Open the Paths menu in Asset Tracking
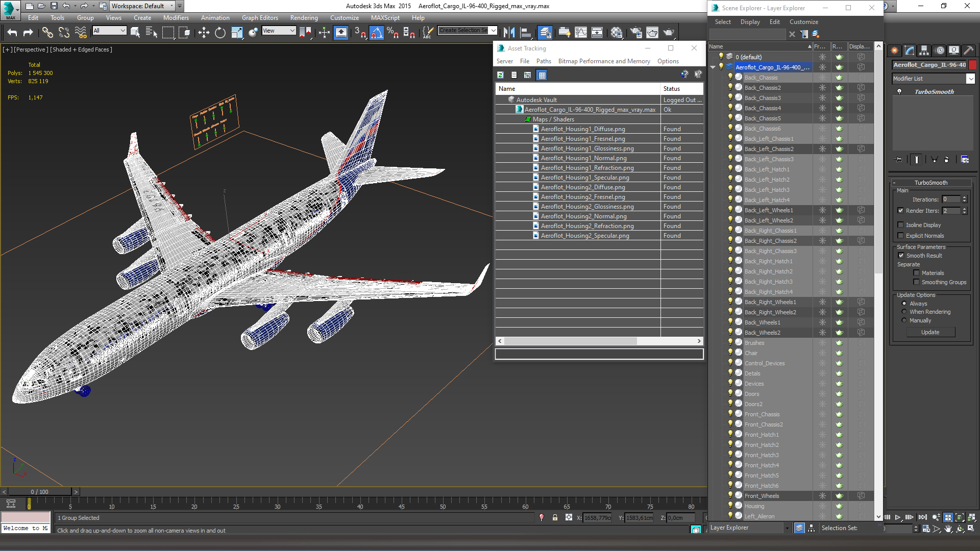Viewport: 980px width, 551px height. pyautogui.click(x=543, y=61)
